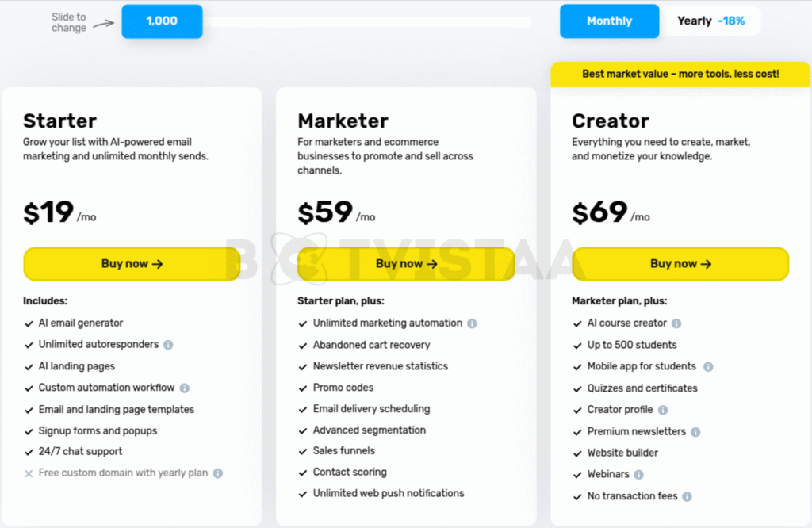Click info icon next to Premium newsletters
812x528 pixels.
pos(695,432)
